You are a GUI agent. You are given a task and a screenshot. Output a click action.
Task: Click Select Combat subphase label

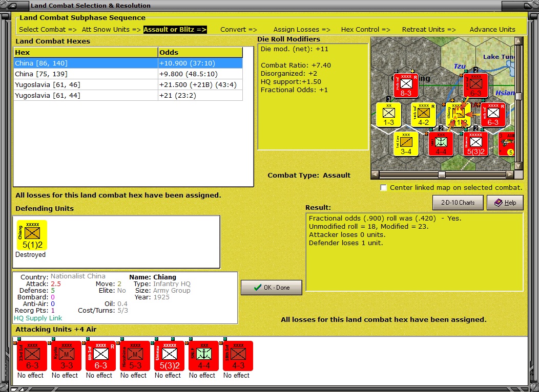(48, 30)
